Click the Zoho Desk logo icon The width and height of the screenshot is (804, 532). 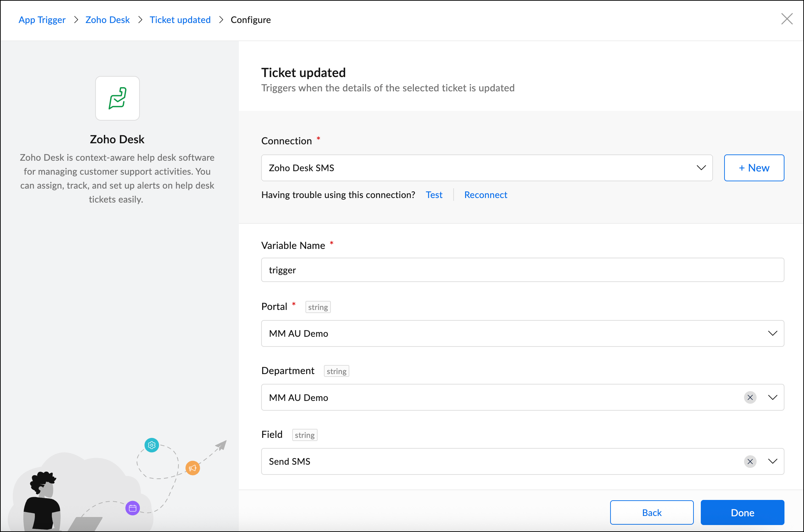coord(117,98)
